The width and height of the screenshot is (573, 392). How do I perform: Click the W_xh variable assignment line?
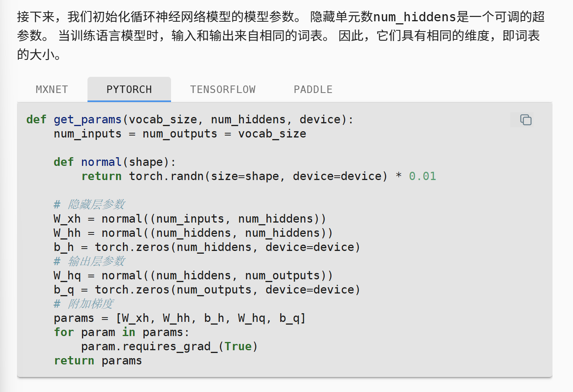pos(190,219)
